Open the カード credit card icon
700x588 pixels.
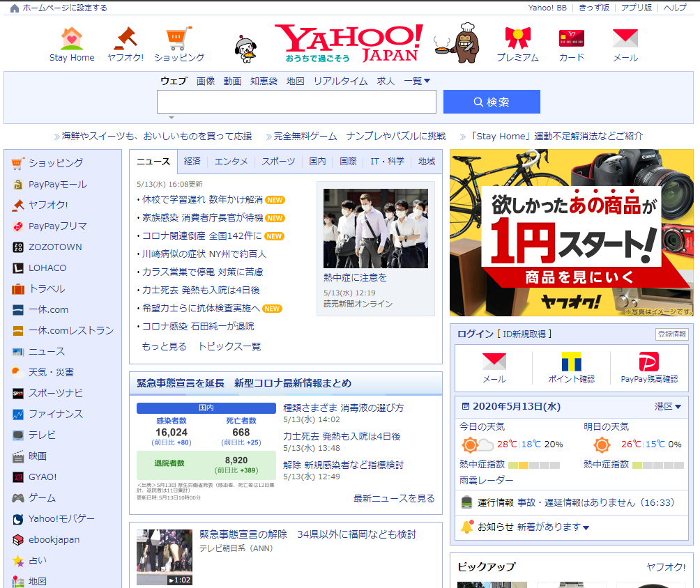[x=572, y=38]
